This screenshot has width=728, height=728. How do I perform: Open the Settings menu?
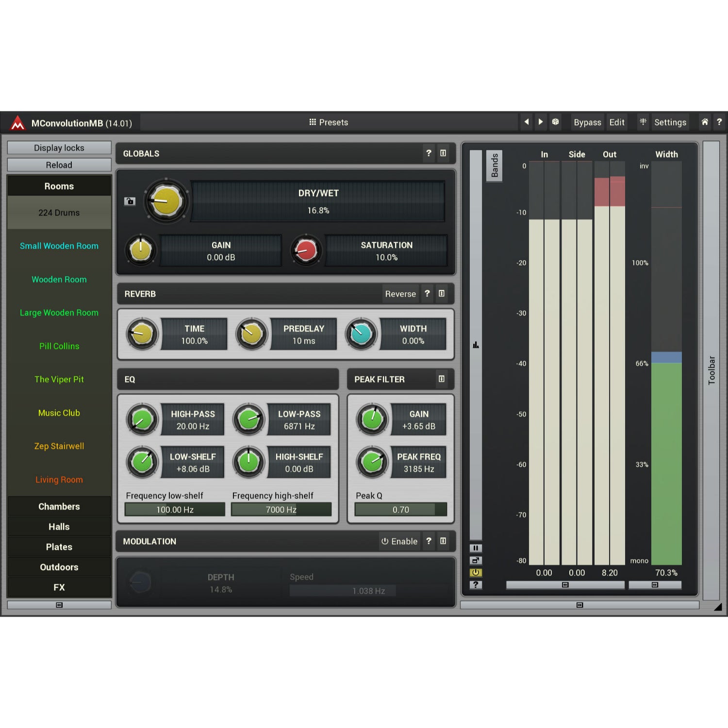[670, 122]
